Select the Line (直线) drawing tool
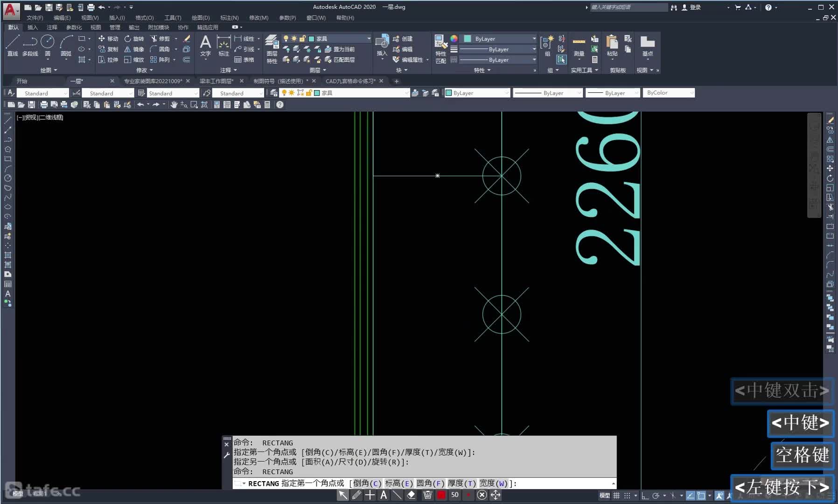The image size is (838, 504). click(x=13, y=45)
